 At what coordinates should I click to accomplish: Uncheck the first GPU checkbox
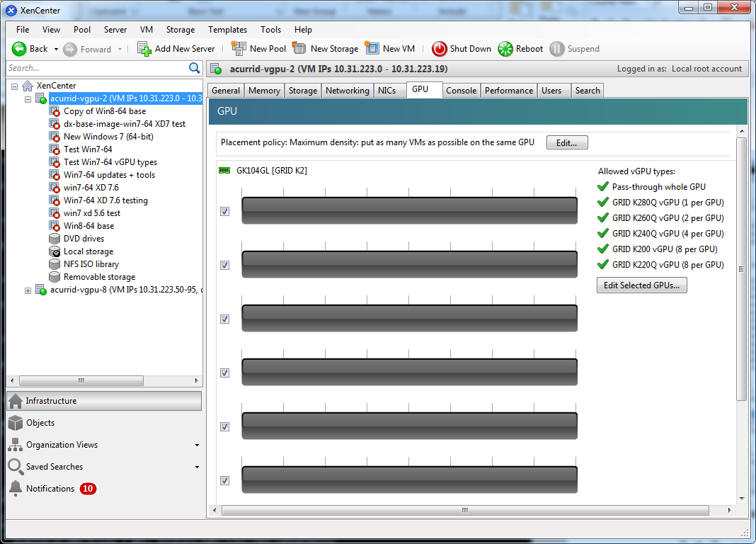click(224, 211)
